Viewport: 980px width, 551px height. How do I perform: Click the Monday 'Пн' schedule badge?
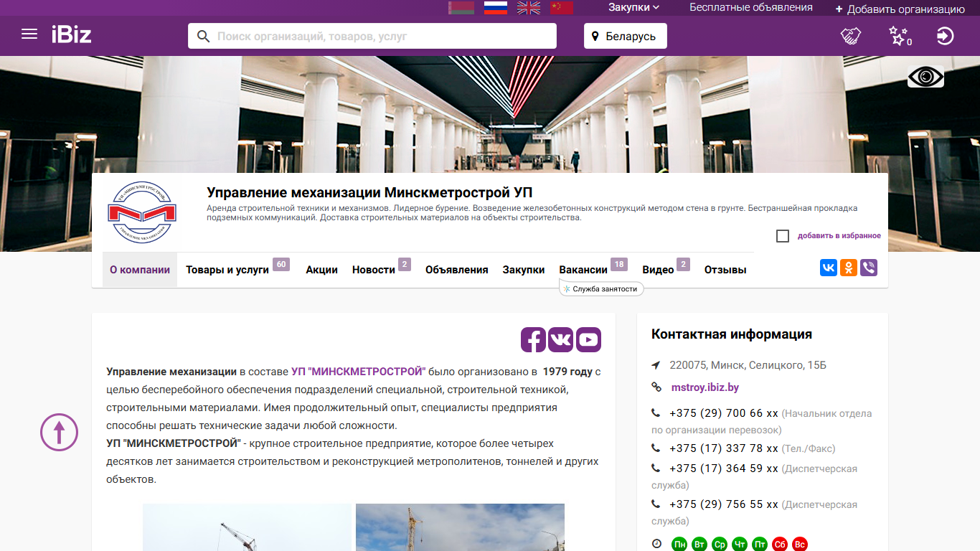click(679, 545)
